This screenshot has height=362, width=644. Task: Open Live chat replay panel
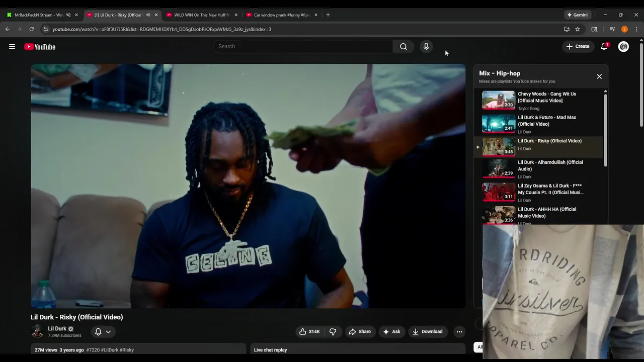[x=358, y=350]
